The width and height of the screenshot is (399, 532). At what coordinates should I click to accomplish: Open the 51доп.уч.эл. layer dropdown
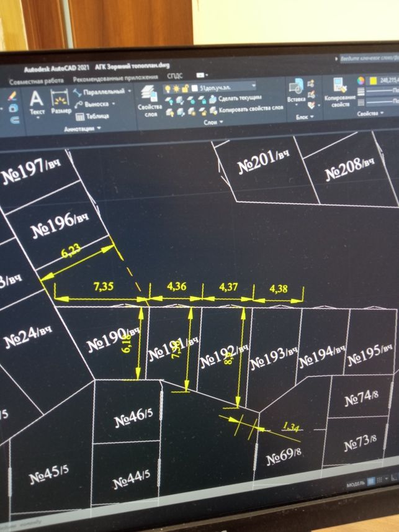click(253, 86)
